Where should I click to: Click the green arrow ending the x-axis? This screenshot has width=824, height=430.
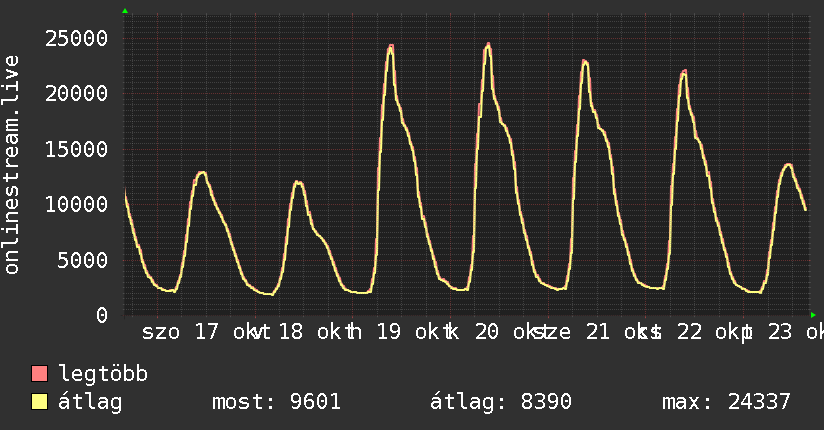pos(813,315)
